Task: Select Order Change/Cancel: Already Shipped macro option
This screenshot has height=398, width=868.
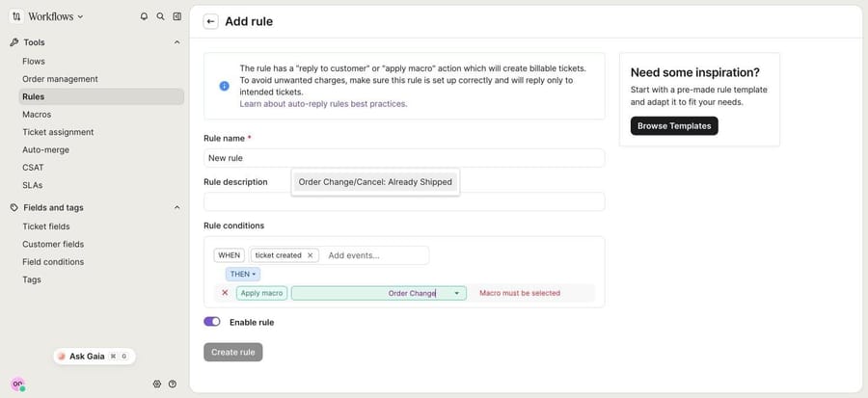Action: click(x=375, y=182)
